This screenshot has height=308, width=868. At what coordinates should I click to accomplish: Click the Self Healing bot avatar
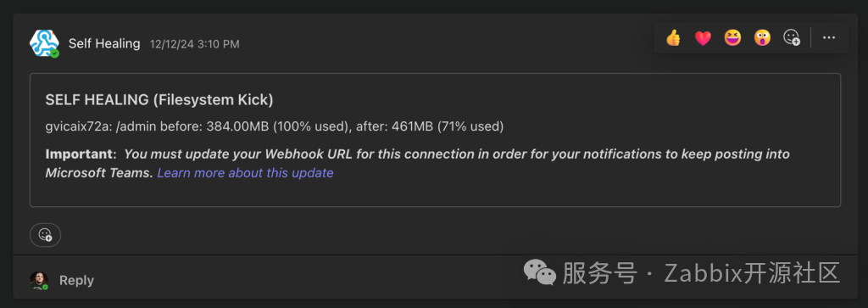point(44,43)
